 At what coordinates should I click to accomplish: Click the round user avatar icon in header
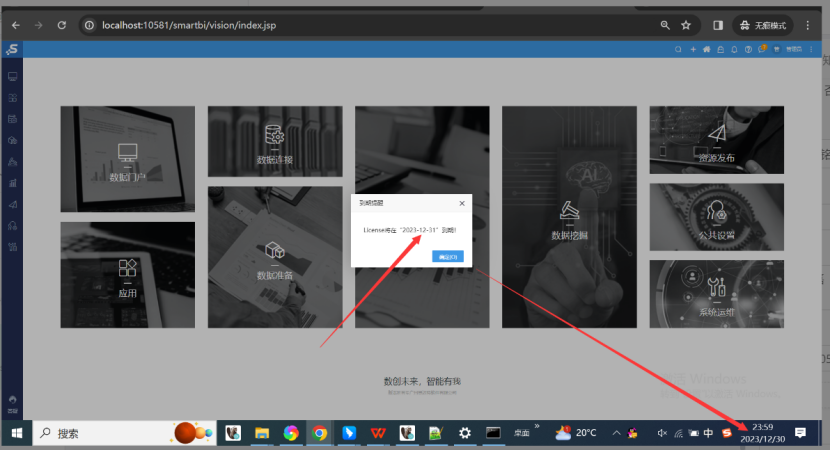pyautogui.click(x=777, y=49)
